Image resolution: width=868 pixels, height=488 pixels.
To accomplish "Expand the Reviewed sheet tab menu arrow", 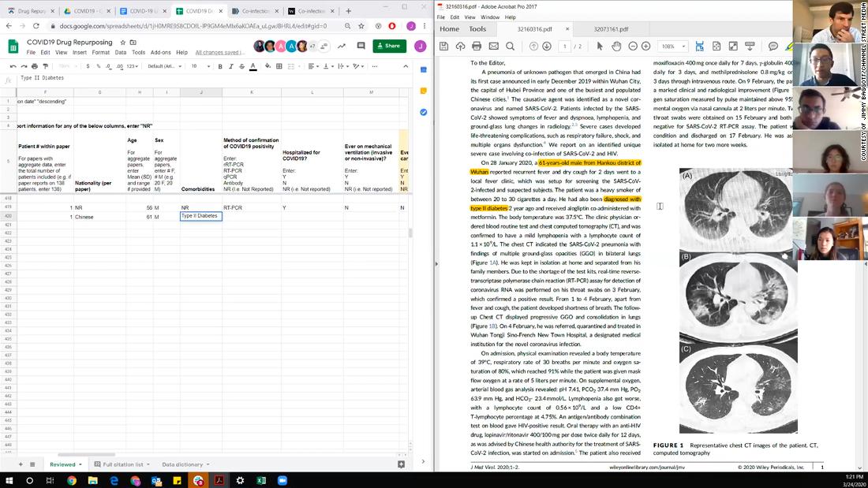I will (x=81, y=465).
